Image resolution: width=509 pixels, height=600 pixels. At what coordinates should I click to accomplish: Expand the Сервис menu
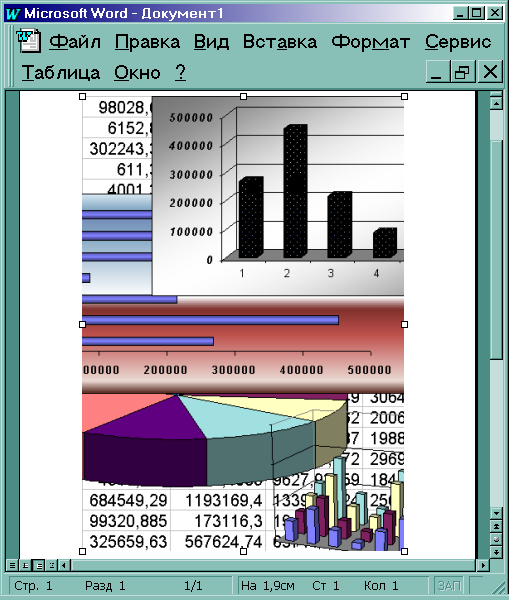coord(458,41)
